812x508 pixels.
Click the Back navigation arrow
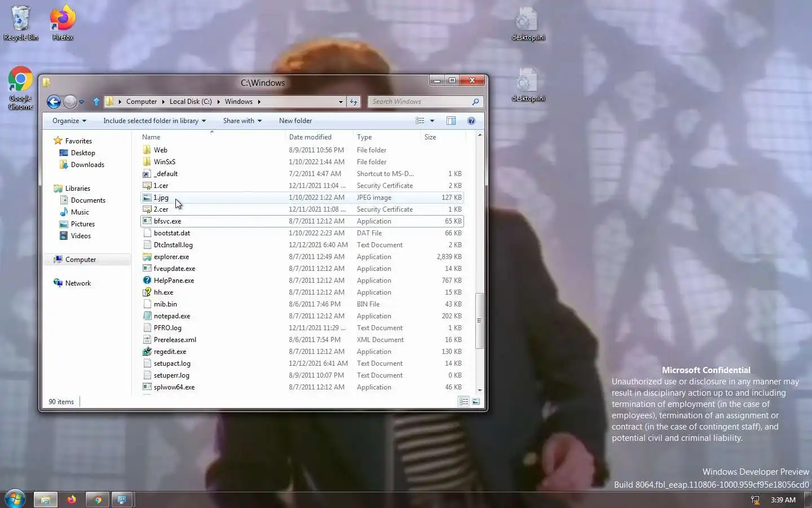click(x=54, y=102)
